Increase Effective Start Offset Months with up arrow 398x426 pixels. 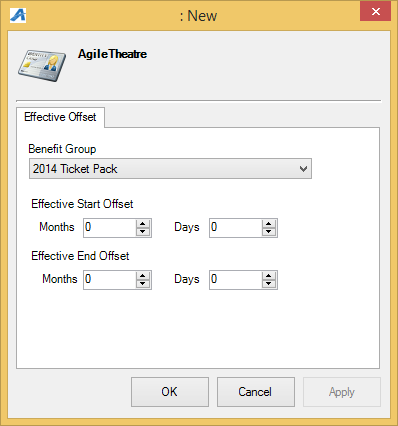coord(143,224)
